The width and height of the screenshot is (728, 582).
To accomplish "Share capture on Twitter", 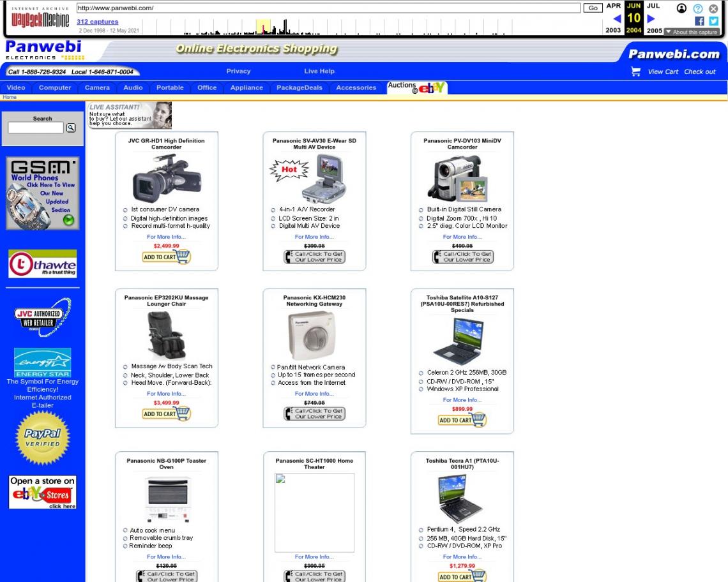I will click(713, 21).
